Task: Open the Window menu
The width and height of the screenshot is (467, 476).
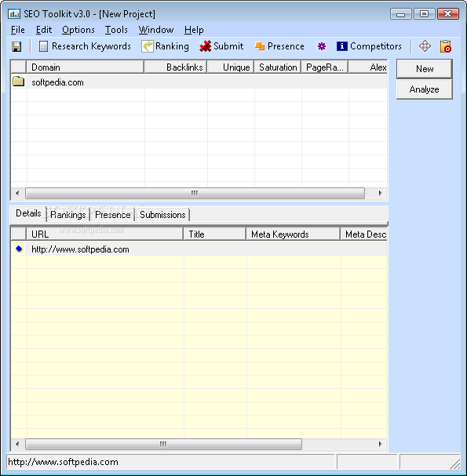Action: click(156, 30)
